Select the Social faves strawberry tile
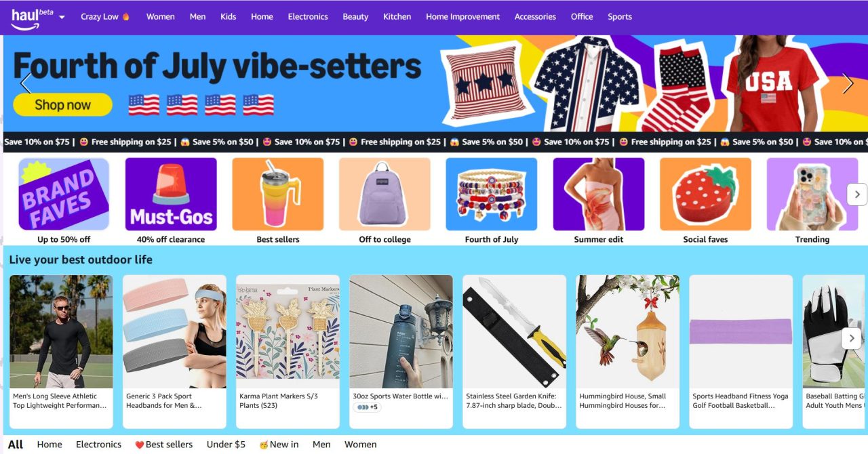 pyautogui.click(x=705, y=201)
